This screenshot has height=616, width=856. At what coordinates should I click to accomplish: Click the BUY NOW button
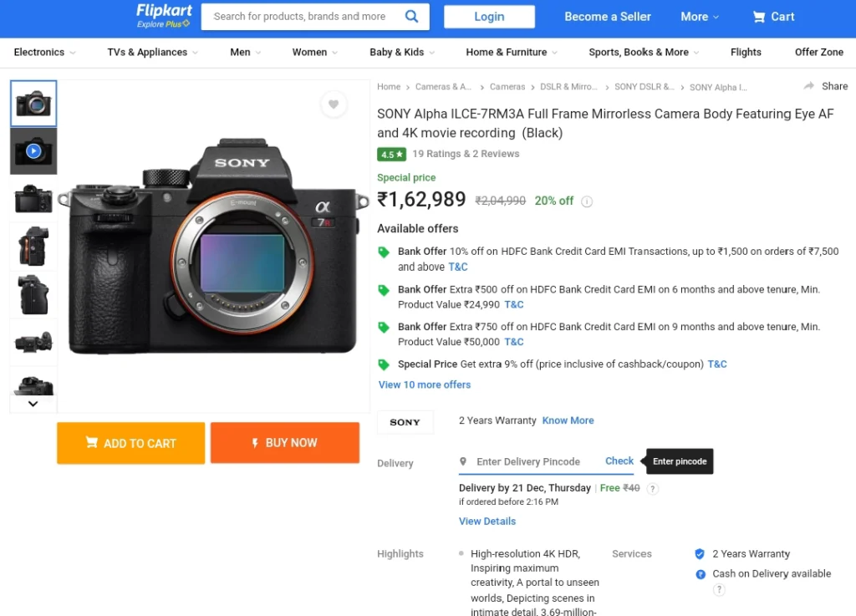285,443
